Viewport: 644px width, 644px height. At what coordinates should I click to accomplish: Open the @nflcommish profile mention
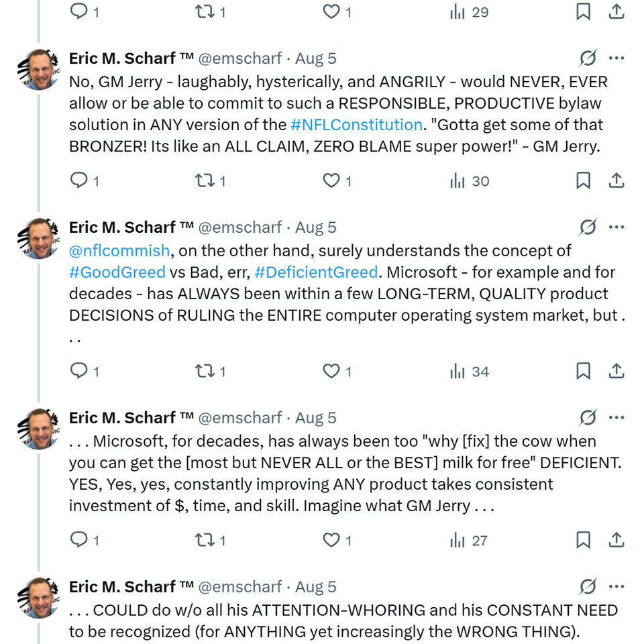119,251
